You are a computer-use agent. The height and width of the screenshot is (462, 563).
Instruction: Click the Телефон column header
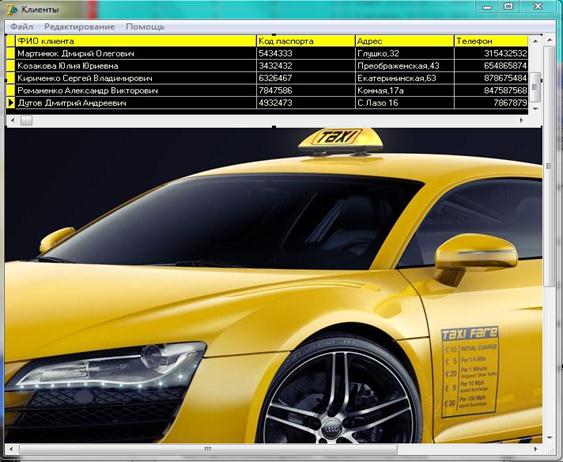coord(492,41)
